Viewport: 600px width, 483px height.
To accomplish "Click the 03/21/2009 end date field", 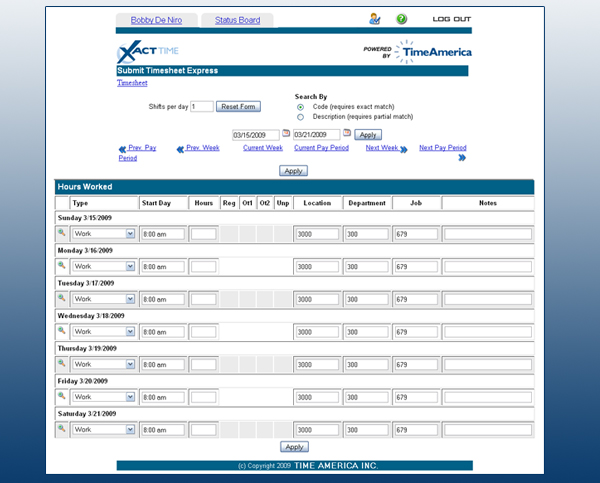I will click(316, 135).
